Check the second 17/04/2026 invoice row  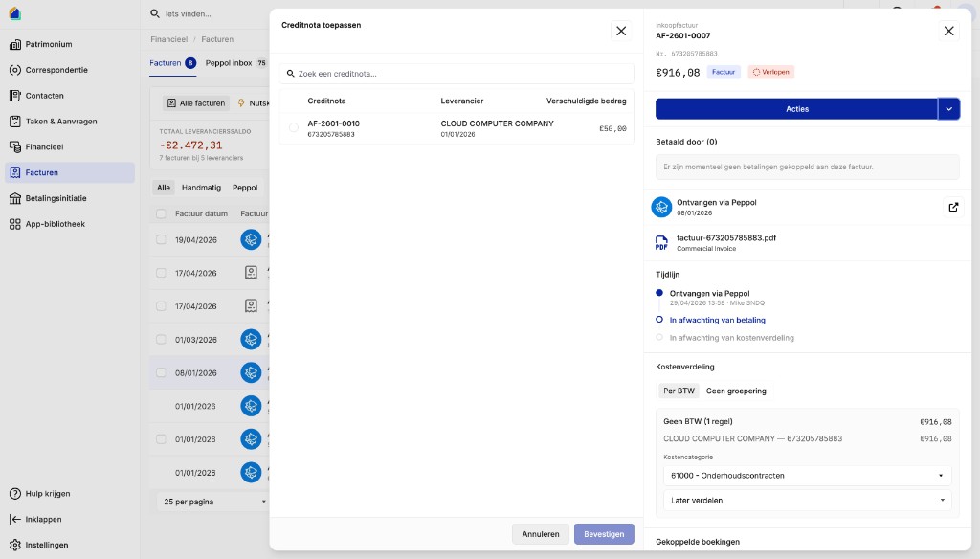coord(161,306)
